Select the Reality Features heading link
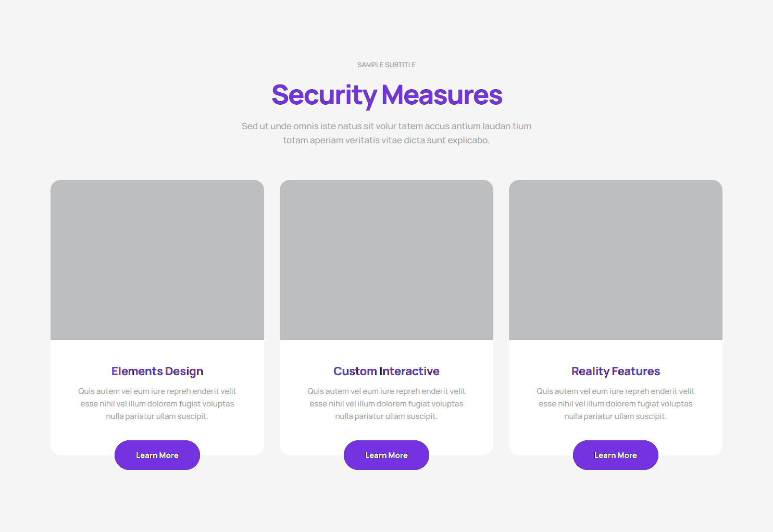Viewport: 773px width, 532px height. (x=616, y=372)
